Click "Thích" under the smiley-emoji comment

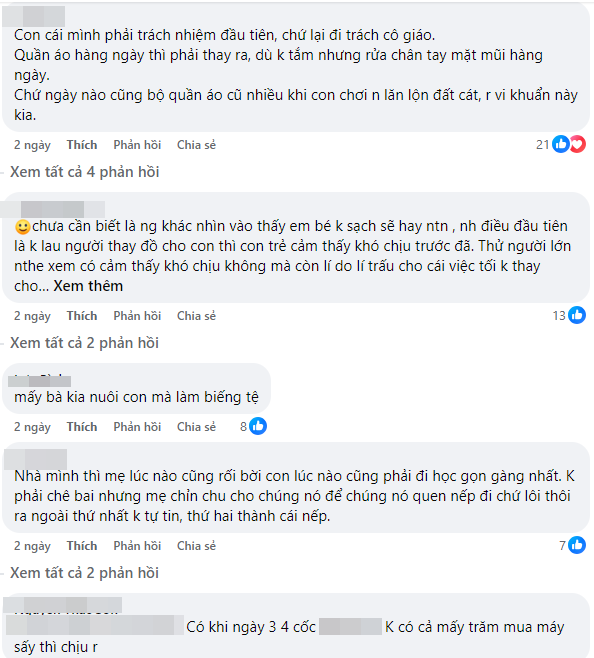click(82, 316)
